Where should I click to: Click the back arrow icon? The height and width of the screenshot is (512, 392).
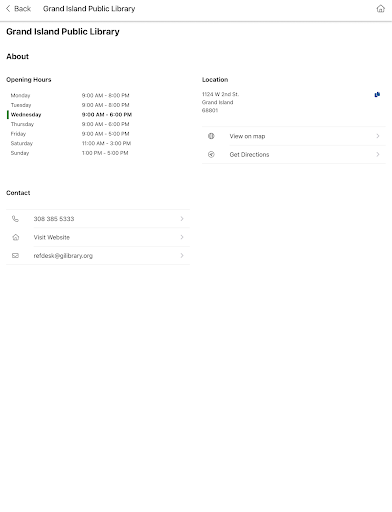click(x=8, y=9)
